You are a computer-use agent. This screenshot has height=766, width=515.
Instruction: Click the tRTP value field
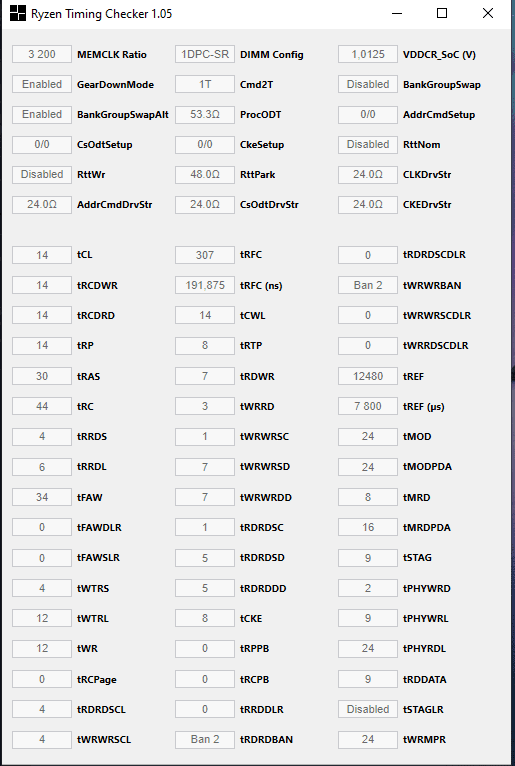(x=205, y=345)
